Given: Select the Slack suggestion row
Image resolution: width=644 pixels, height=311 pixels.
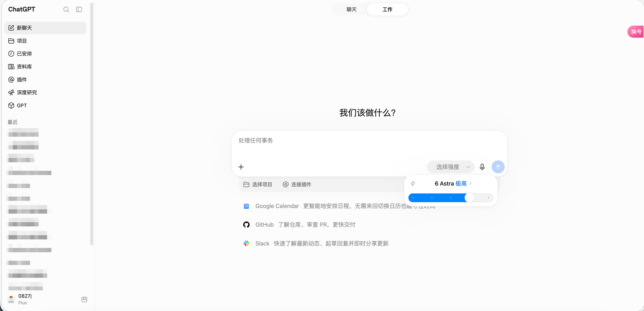Looking at the screenshot, I should pyautogui.click(x=316, y=243).
